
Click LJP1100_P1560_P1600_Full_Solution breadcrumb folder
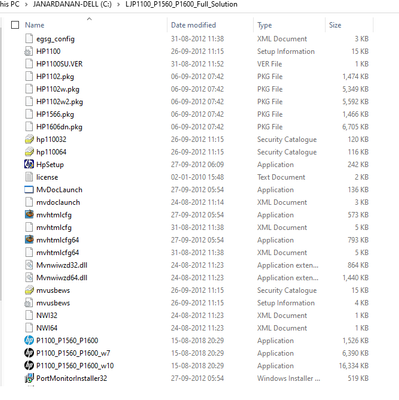(181, 4)
